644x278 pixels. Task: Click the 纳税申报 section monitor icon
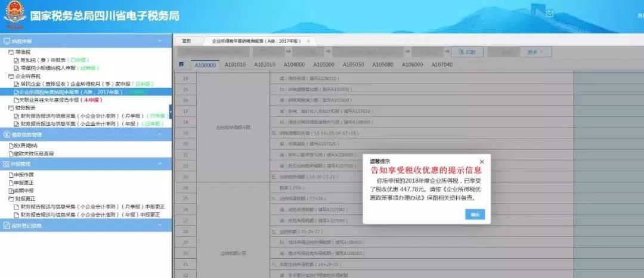coord(6,41)
